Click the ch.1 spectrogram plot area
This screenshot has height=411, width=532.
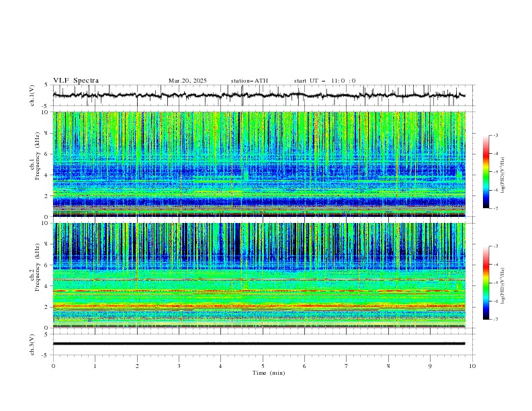[x=259, y=164]
